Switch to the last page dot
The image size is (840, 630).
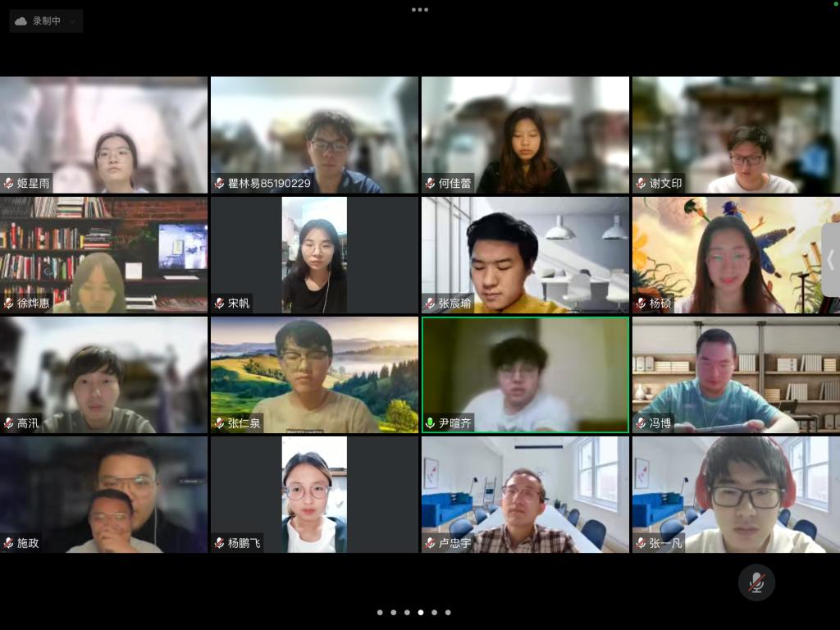pyautogui.click(x=448, y=612)
